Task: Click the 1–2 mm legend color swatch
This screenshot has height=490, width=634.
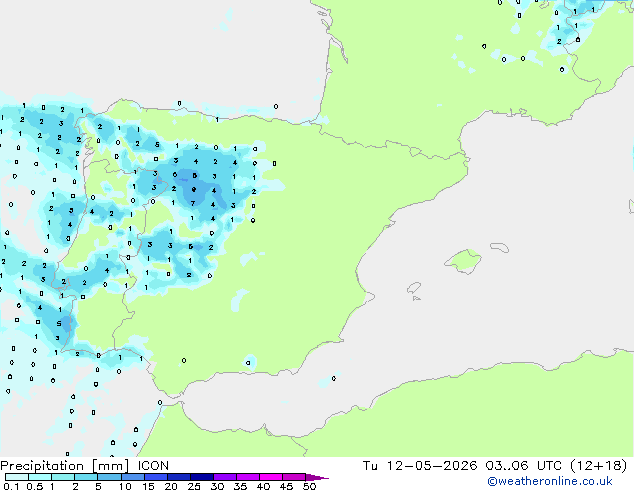Action: (63, 477)
